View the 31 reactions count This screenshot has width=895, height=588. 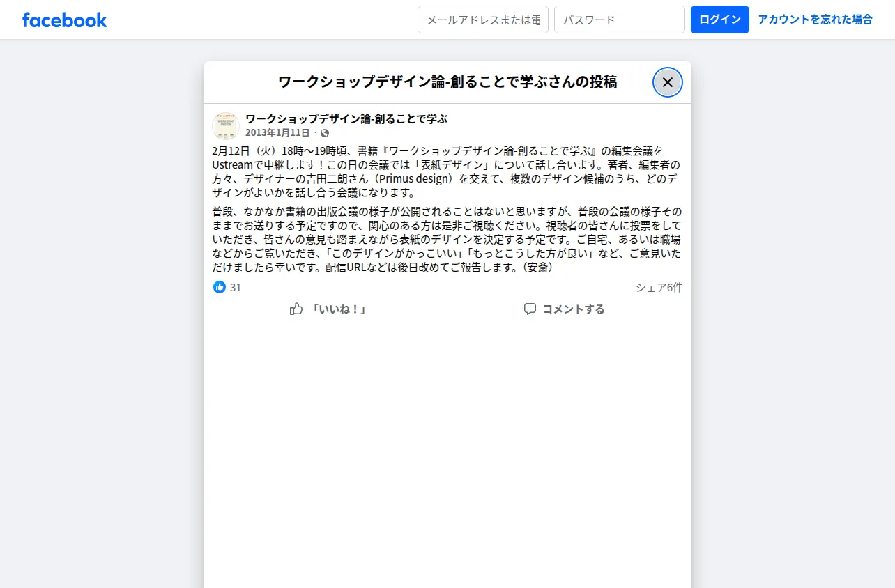point(236,287)
